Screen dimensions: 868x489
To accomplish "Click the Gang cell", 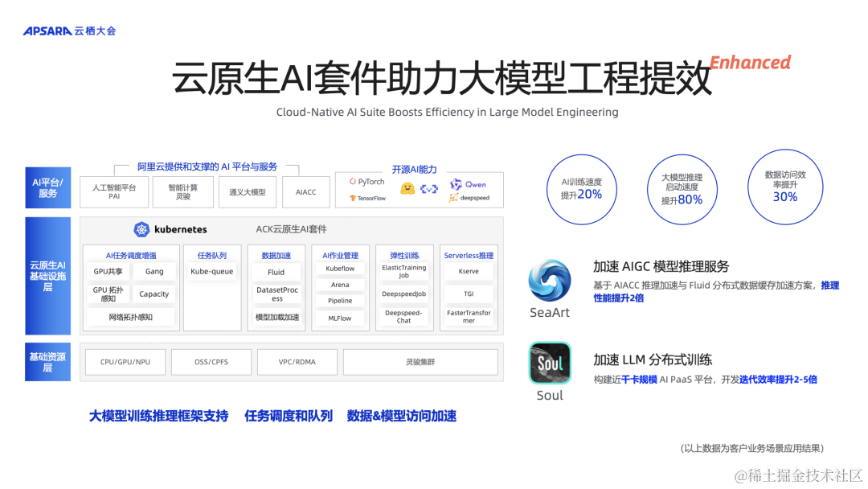I will [x=154, y=271].
